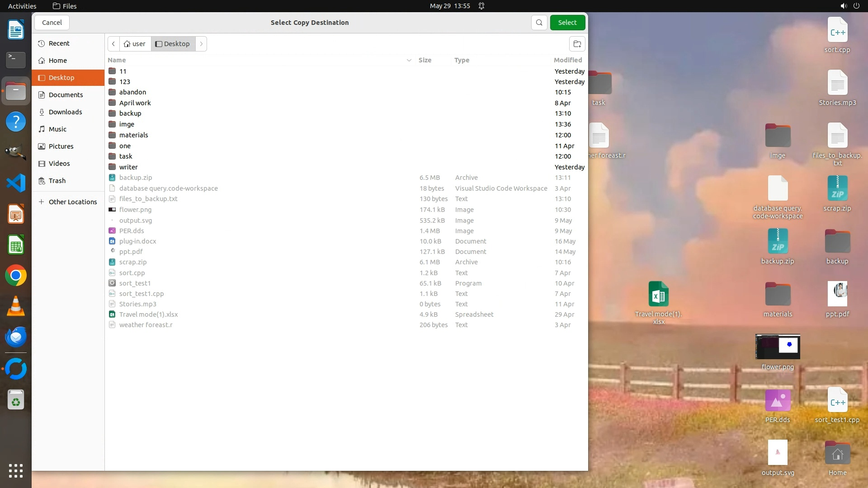The height and width of the screenshot is (488, 868).
Task: Click the create new folder icon
Action: point(577,44)
